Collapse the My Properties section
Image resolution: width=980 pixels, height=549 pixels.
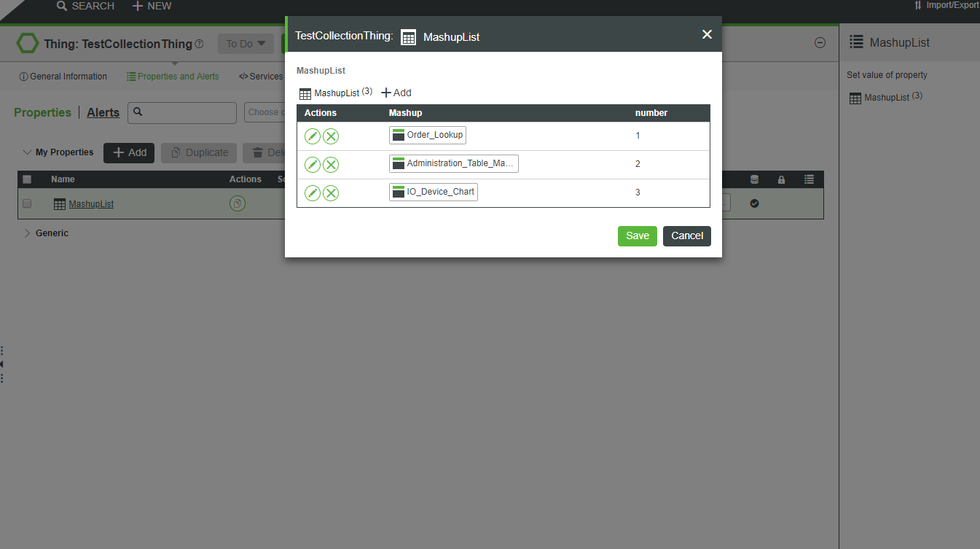(x=27, y=152)
